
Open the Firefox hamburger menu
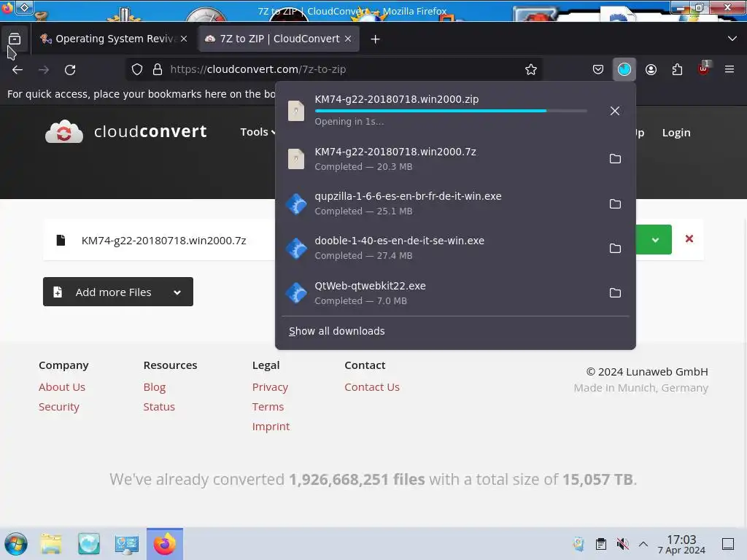pos(729,69)
